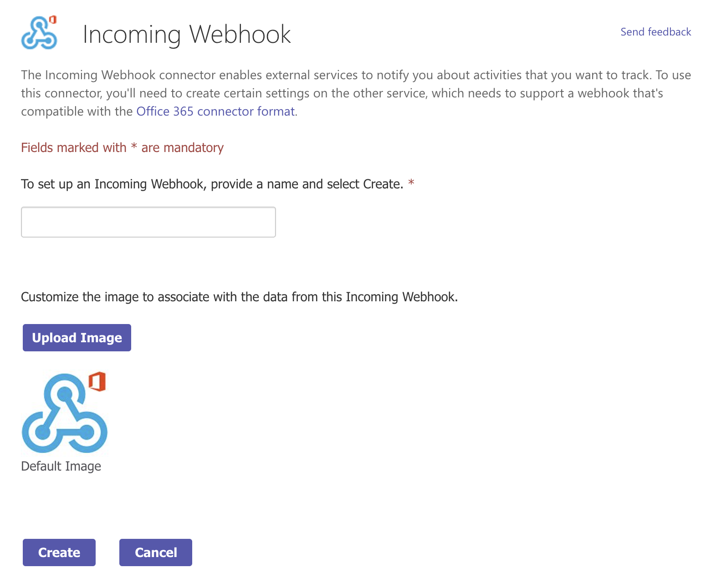Click the connector description paragraph
The height and width of the screenshot is (588, 716).
pyautogui.click(x=355, y=92)
